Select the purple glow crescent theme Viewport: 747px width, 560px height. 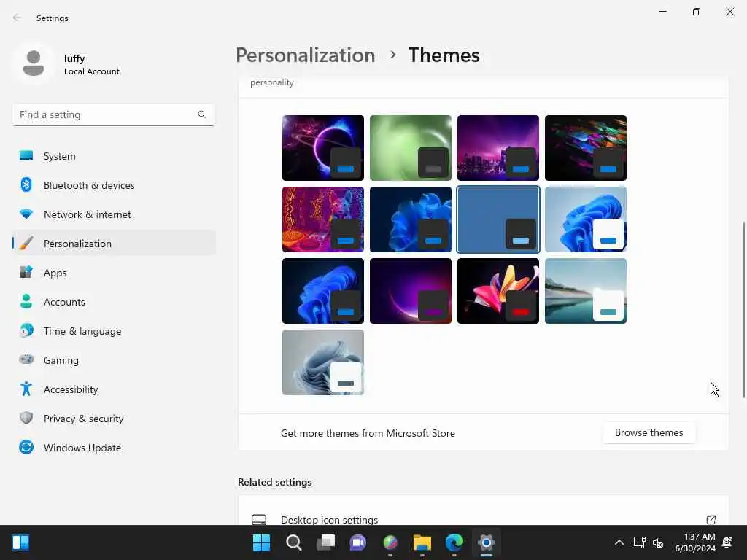coord(410,290)
